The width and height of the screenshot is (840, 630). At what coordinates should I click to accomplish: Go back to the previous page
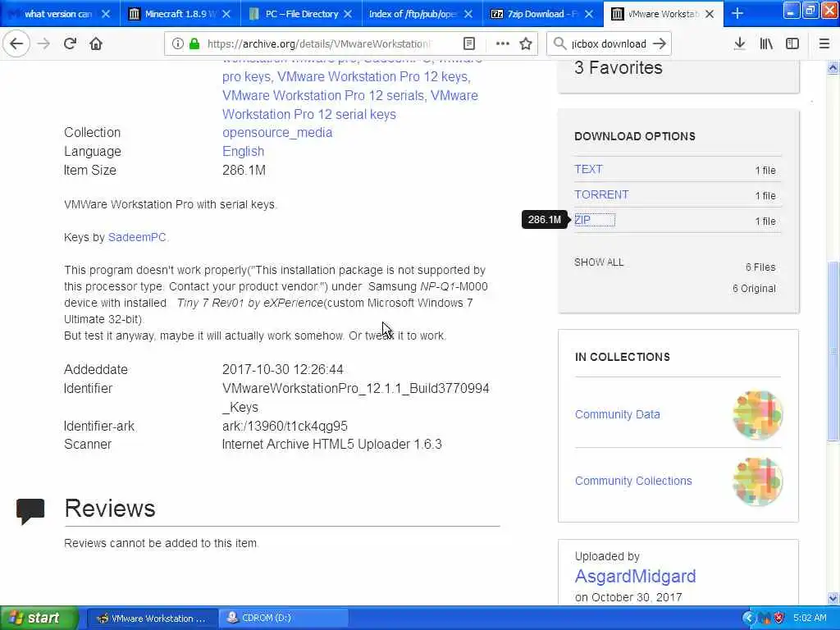[x=16, y=43]
